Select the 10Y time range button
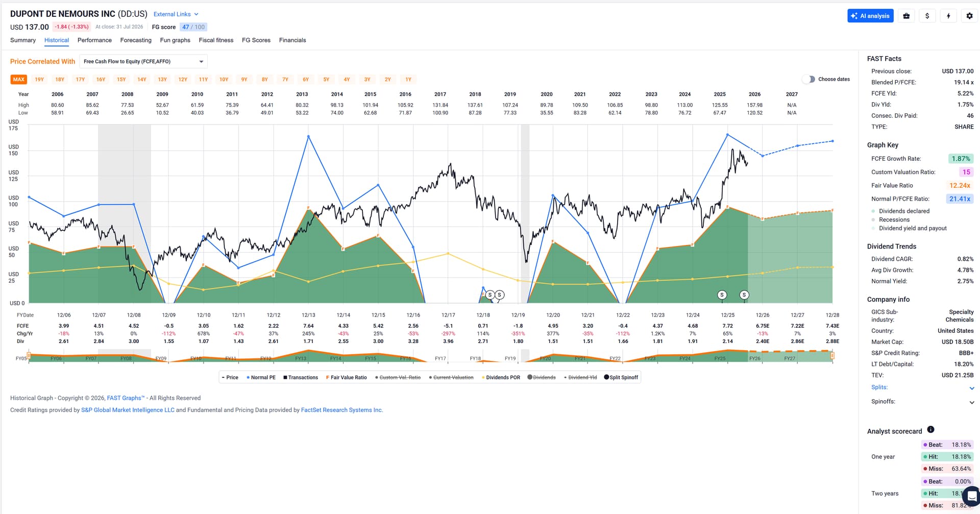 [x=224, y=79]
